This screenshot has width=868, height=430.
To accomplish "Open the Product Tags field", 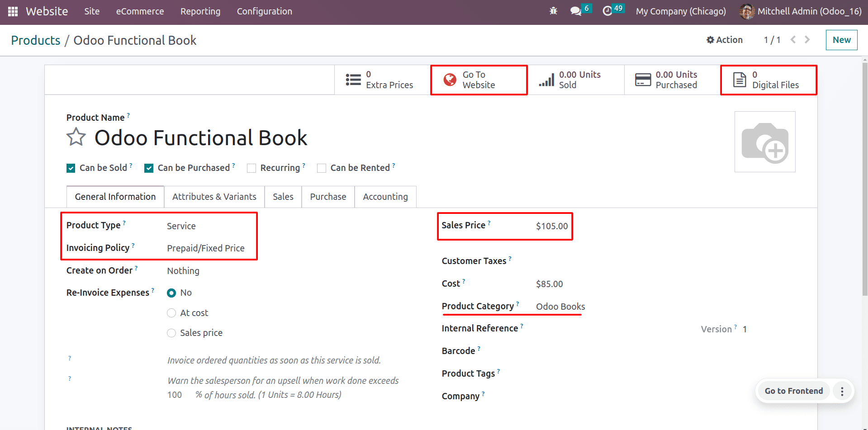I will click(665, 374).
